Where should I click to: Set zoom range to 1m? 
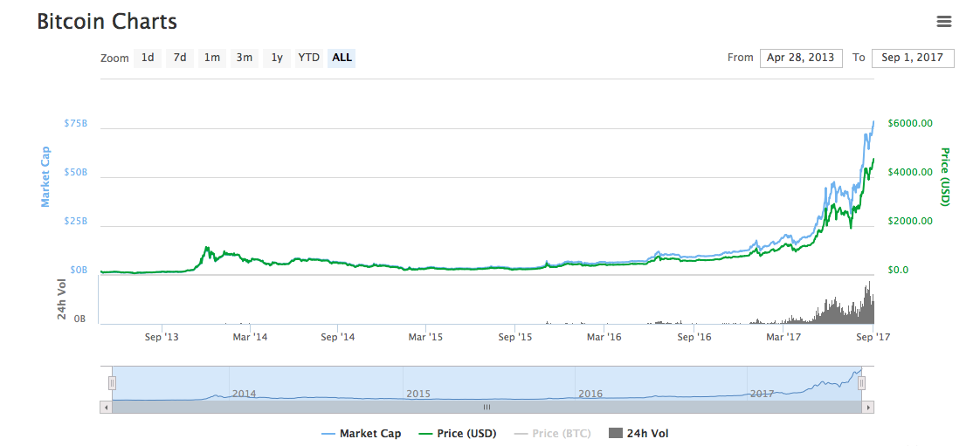click(x=212, y=58)
